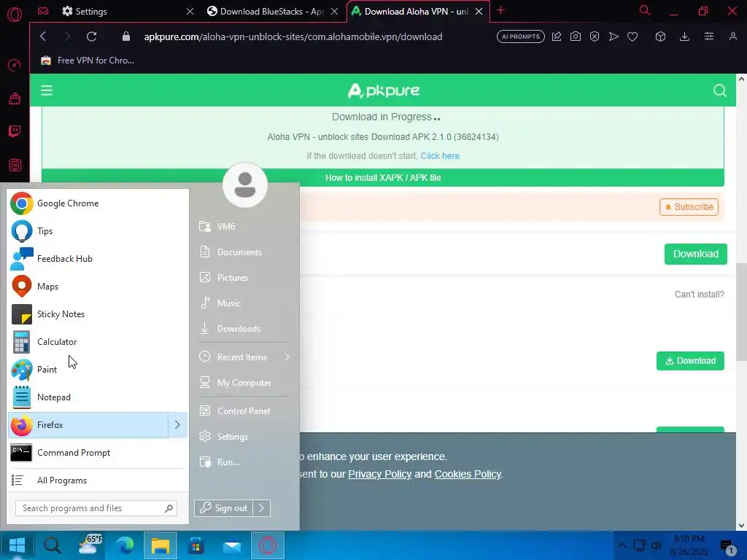Screen dimensions: 747x560
Task: Take a snapshot with camera icon
Action: (x=576, y=36)
